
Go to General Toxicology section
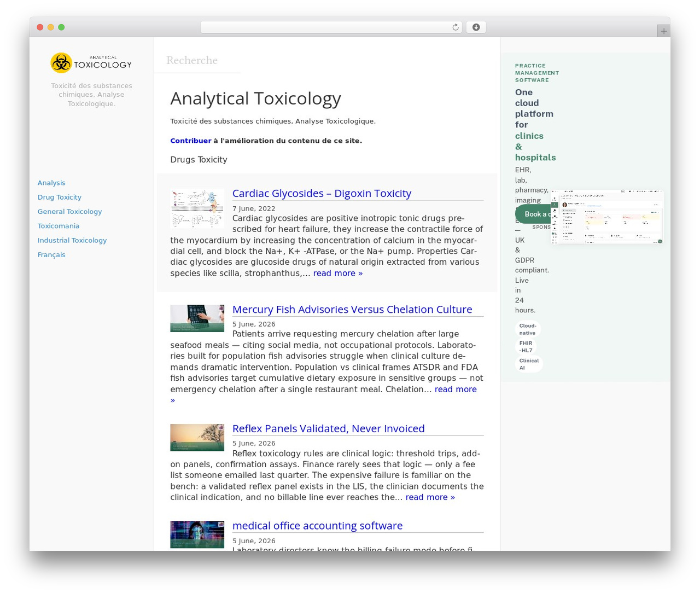(x=70, y=211)
